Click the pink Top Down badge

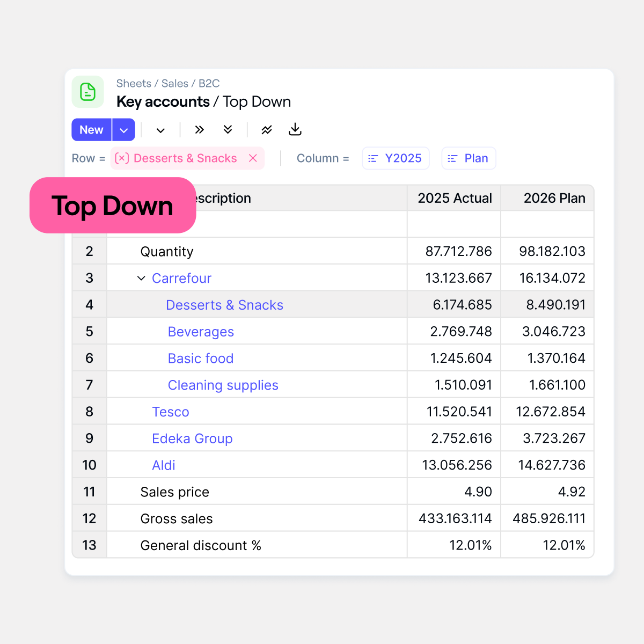pyautogui.click(x=112, y=206)
